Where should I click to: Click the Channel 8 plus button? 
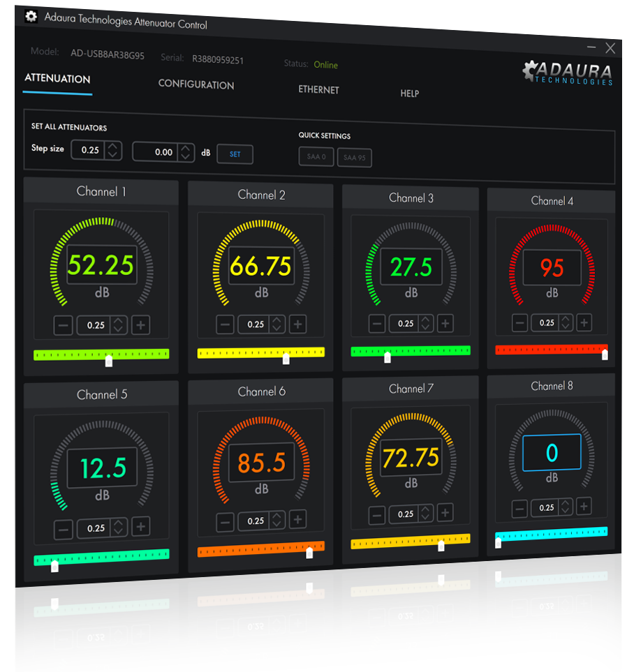pos(584,507)
